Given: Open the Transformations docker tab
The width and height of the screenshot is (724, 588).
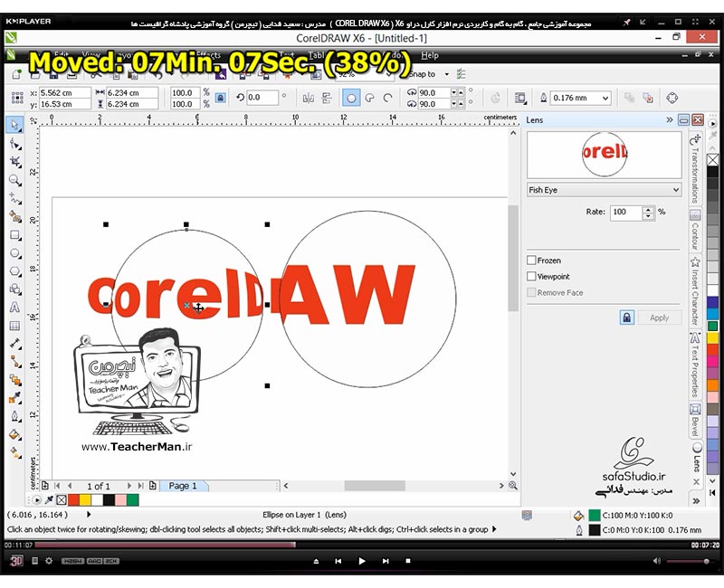Looking at the screenshot, I should pos(695,168).
